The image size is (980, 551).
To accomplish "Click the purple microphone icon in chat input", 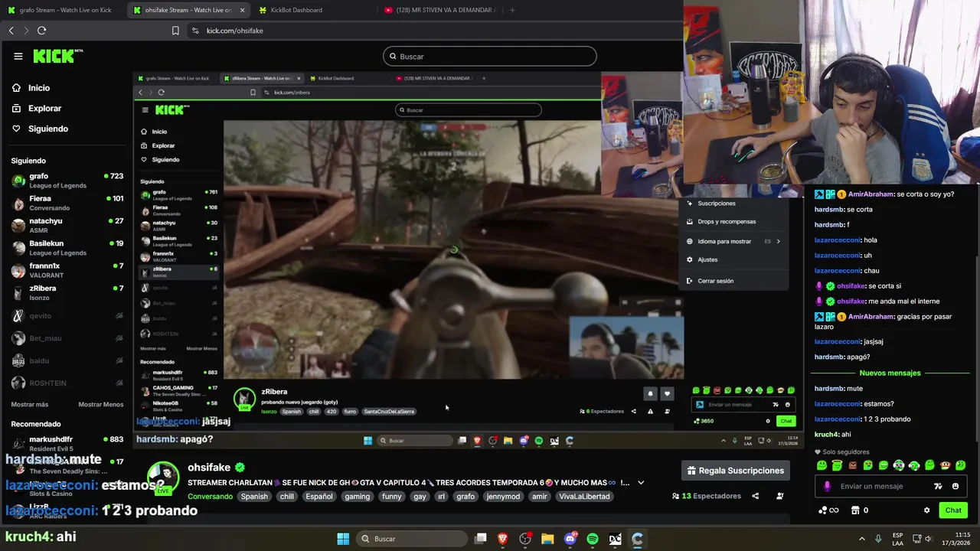I will [x=827, y=486].
